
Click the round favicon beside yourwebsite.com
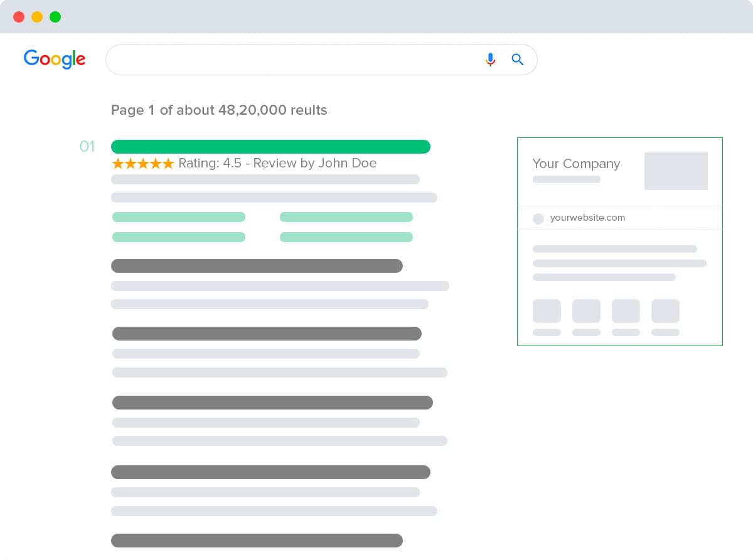tap(538, 218)
